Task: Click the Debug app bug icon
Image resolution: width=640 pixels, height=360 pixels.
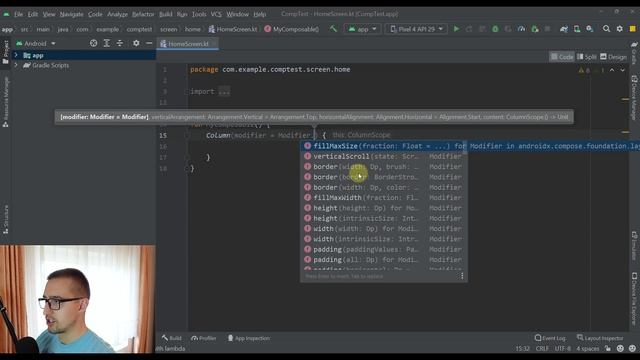Action: click(495, 29)
